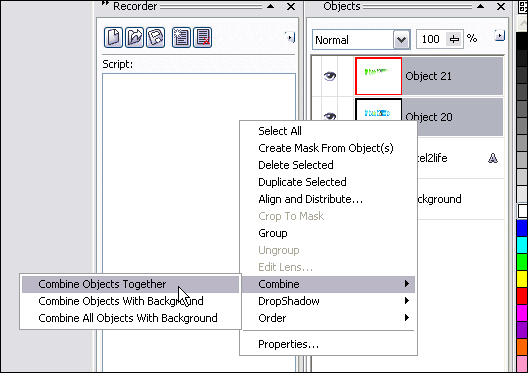Pick the white swatch in the color palette
This screenshot has height=373, width=528.
[x=522, y=211]
